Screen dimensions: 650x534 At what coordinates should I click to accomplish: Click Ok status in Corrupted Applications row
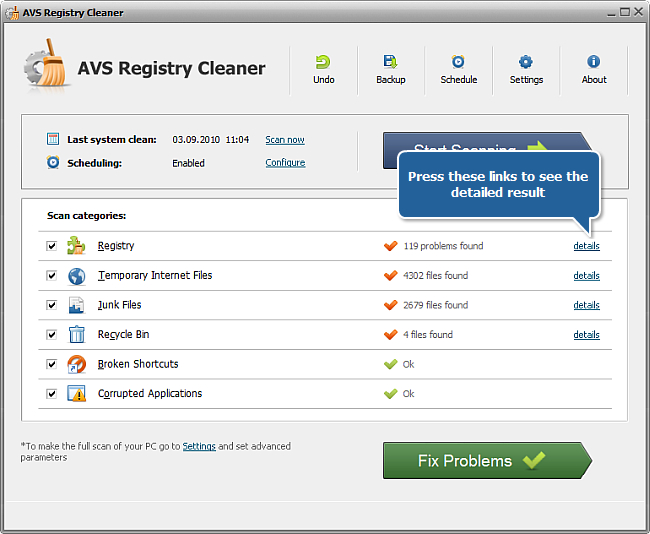(x=408, y=394)
